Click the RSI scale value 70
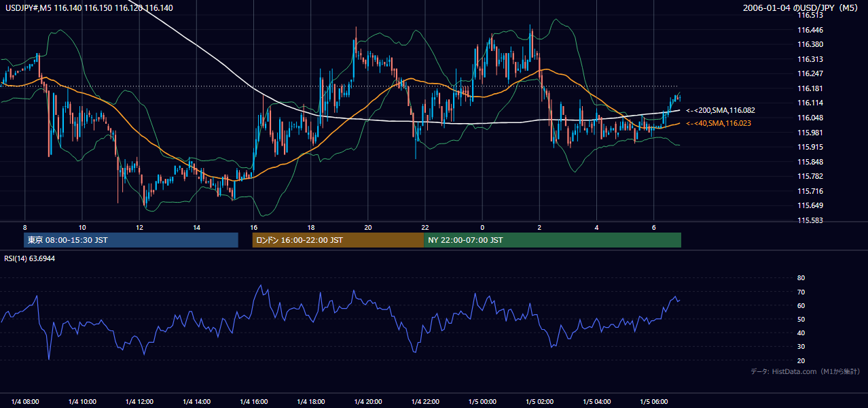 [801, 292]
